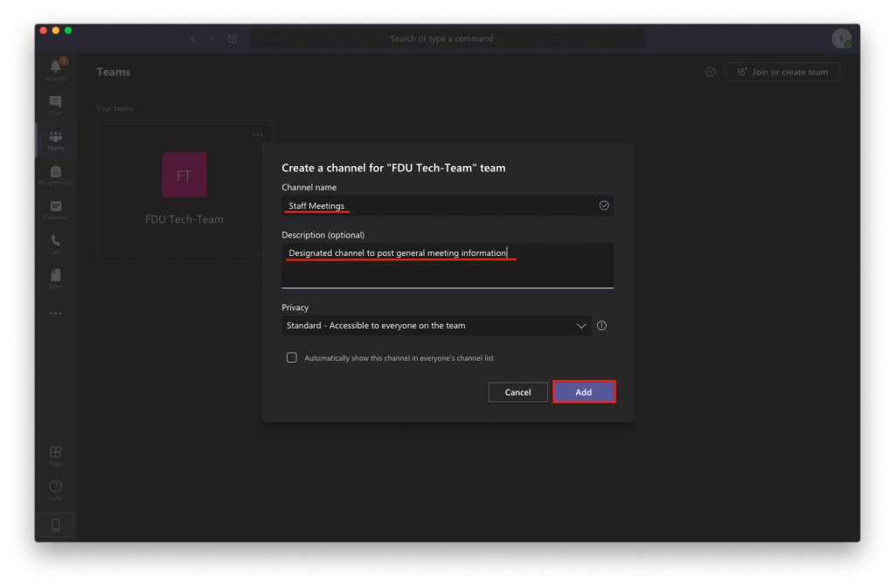
Task: Click the FT team avatar tile
Action: tap(184, 175)
